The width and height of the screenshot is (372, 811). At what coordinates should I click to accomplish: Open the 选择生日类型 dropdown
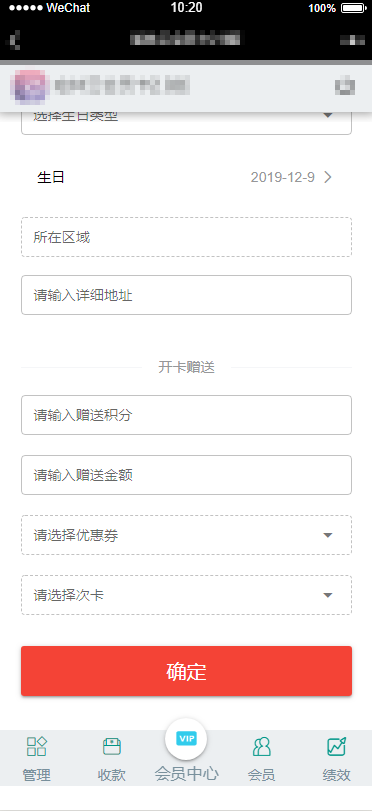186,123
